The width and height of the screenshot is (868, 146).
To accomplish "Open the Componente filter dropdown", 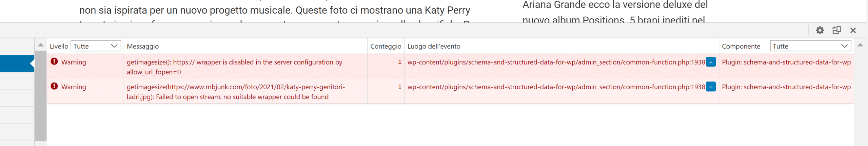I will 810,46.
